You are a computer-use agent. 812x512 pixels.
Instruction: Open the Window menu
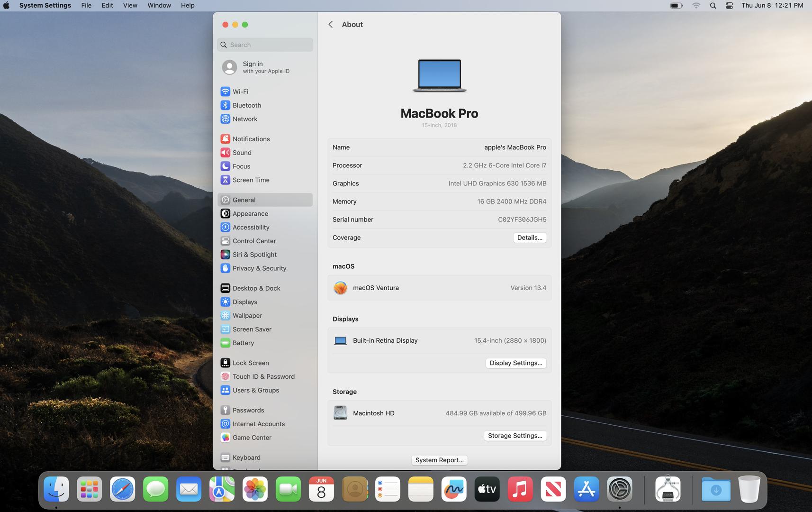click(x=159, y=5)
